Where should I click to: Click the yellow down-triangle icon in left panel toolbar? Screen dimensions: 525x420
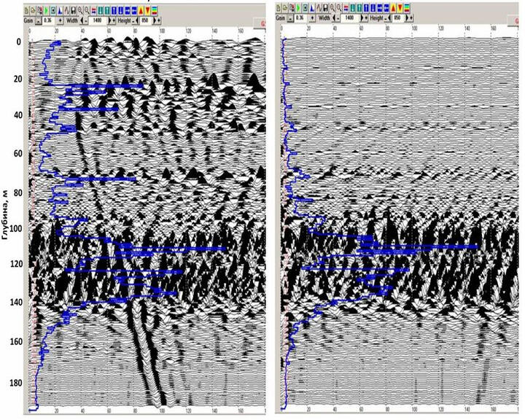tap(148, 9)
